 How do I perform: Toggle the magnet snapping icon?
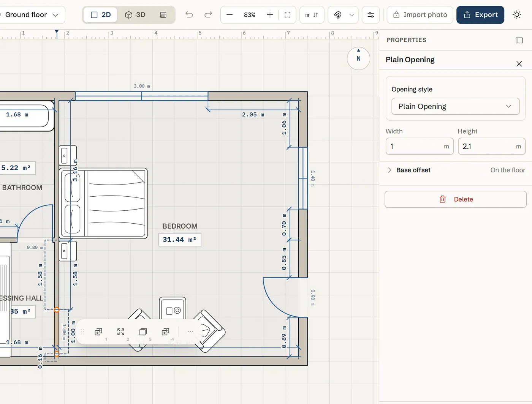pyautogui.click(x=337, y=15)
